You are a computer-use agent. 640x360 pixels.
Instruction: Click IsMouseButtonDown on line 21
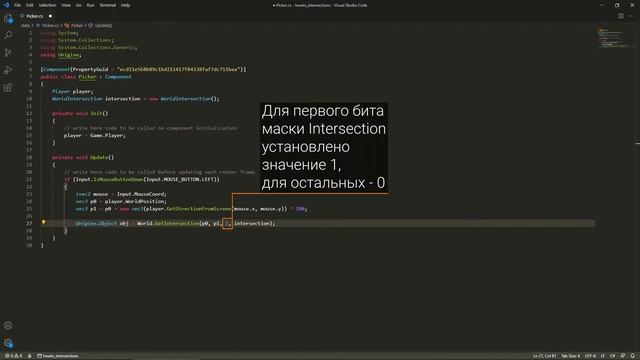pyautogui.click(x=118, y=179)
